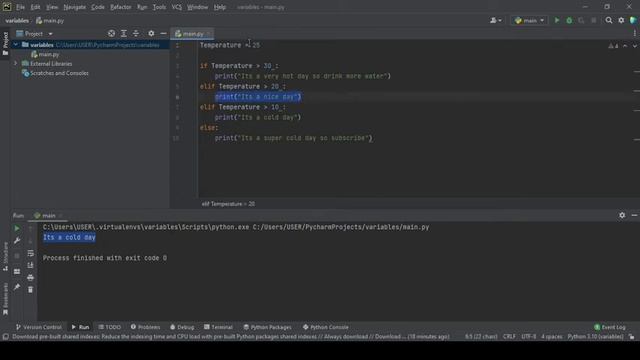Change CRLF line separator in status bar

[x=509, y=337]
